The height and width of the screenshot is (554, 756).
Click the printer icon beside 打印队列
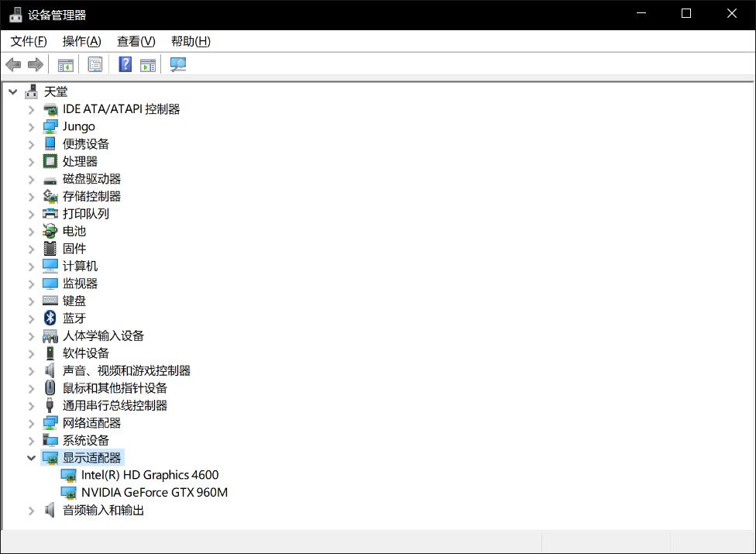point(50,214)
